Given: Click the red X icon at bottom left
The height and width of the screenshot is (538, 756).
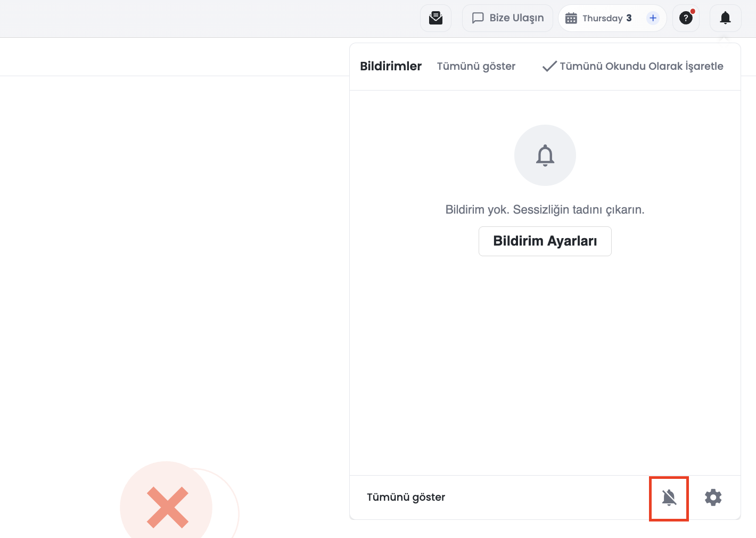Looking at the screenshot, I should click(x=168, y=507).
